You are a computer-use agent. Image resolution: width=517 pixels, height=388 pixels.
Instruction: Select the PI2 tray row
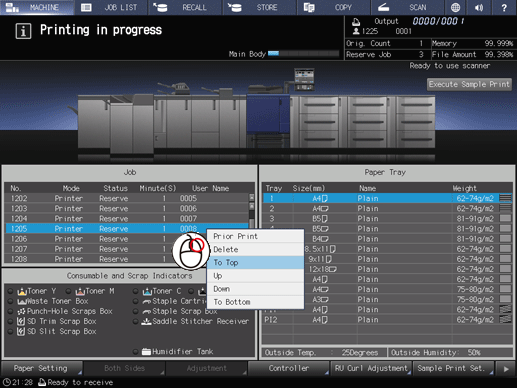pyautogui.click(x=387, y=320)
